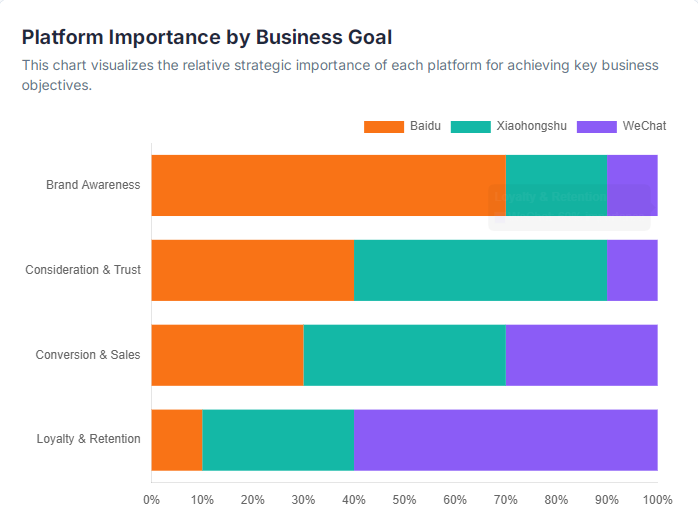
Task: Select the WeChat segment in Conversion & Sales
Action: pos(581,355)
